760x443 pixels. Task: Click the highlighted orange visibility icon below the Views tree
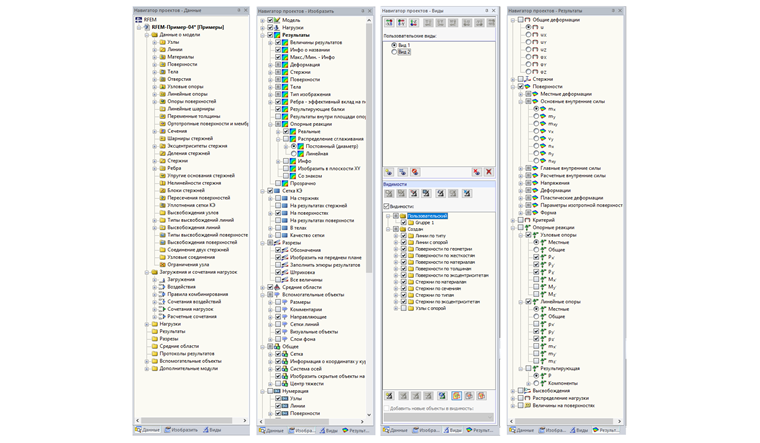[x=456, y=396]
